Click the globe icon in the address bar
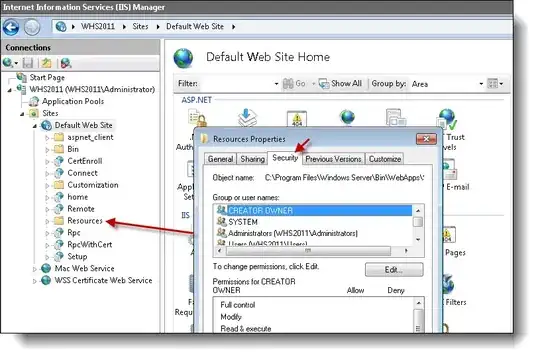540x360 pixels. (x=61, y=27)
